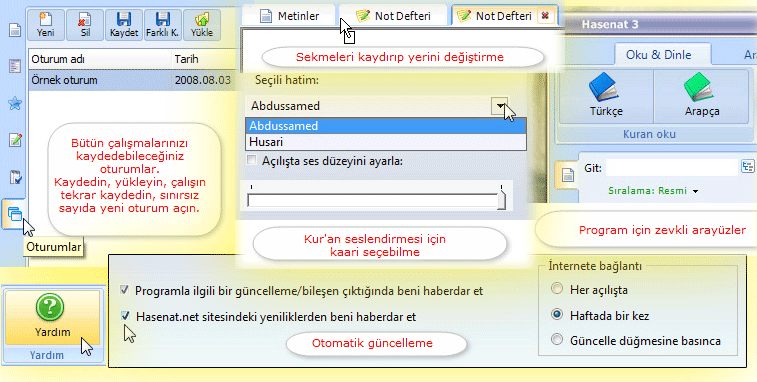
Task: Click the Tarih column header
Action: click(x=203, y=59)
